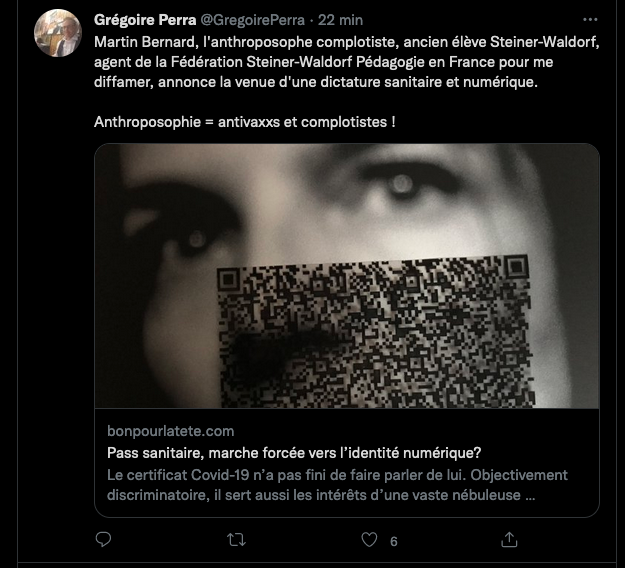Like the tweet with the heart icon
The width and height of the screenshot is (625, 568).
pyautogui.click(x=369, y=540)
